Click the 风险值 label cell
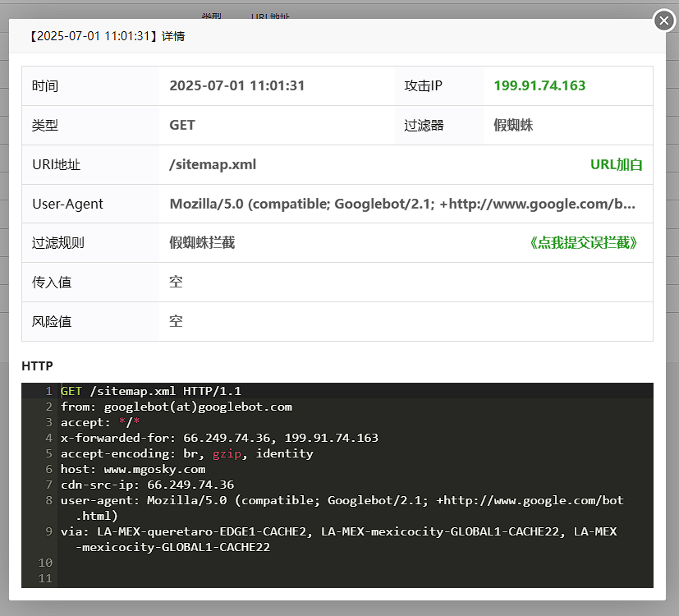The image size is (679, 616). [90, 321]
